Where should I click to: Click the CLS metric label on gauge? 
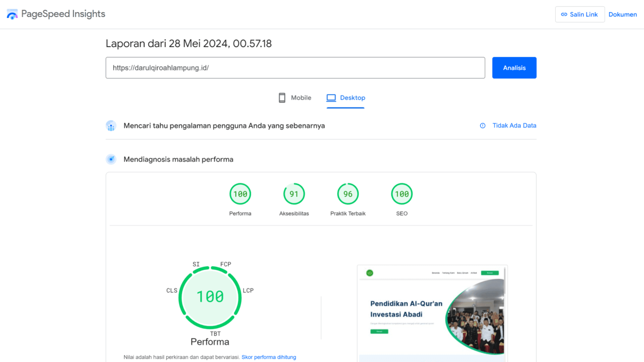[x=172, y=290]
